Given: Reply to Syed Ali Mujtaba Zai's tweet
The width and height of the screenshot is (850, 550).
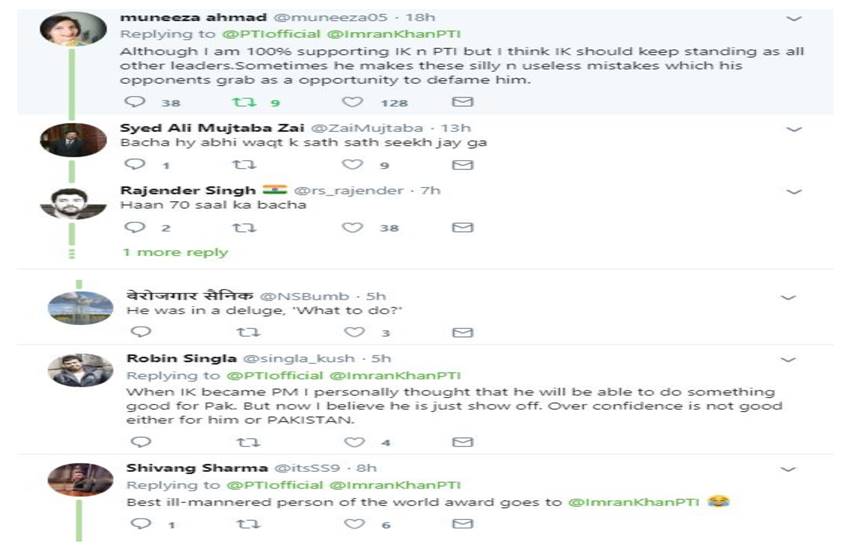Looking at the screenshot, I should coord(135,165).
